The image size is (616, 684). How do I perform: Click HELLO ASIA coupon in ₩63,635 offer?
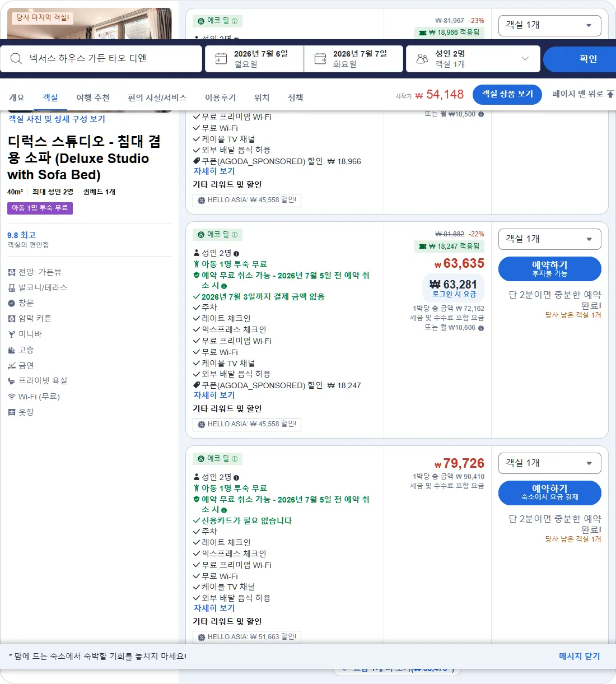pyautogui.click(x=247, y=424)
